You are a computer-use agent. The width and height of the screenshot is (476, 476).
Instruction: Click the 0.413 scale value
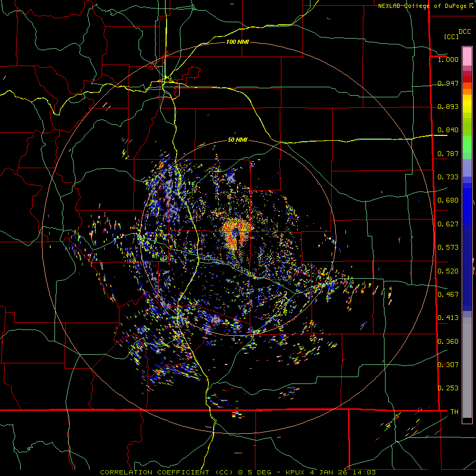click(x=448, y=318)
